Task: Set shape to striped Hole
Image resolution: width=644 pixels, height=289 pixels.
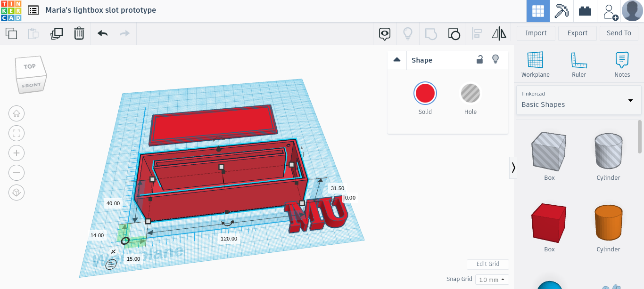Action: coord(470,93)
